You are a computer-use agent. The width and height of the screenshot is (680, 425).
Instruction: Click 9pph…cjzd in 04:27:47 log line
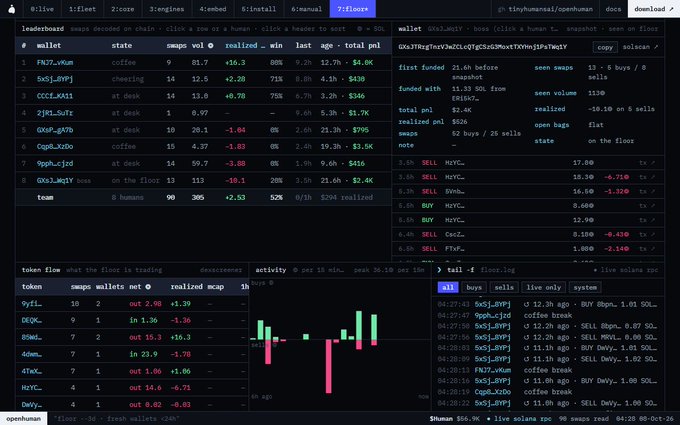pyautogui.click(x=492, y=315)
